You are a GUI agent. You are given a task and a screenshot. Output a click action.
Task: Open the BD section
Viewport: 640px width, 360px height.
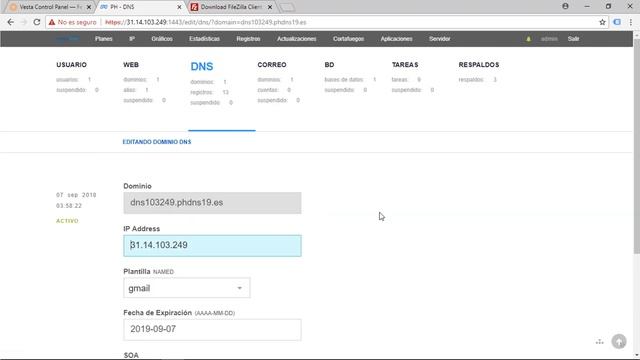[x=329, y=64]
